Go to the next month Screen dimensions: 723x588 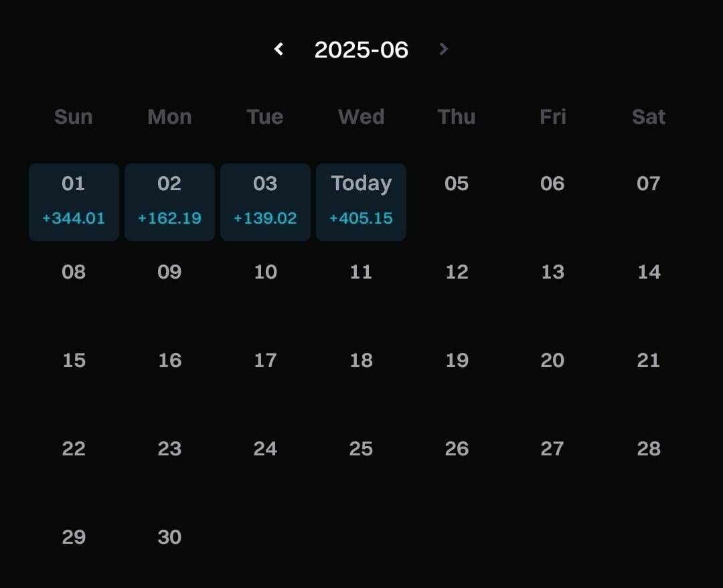click(443, 50)
